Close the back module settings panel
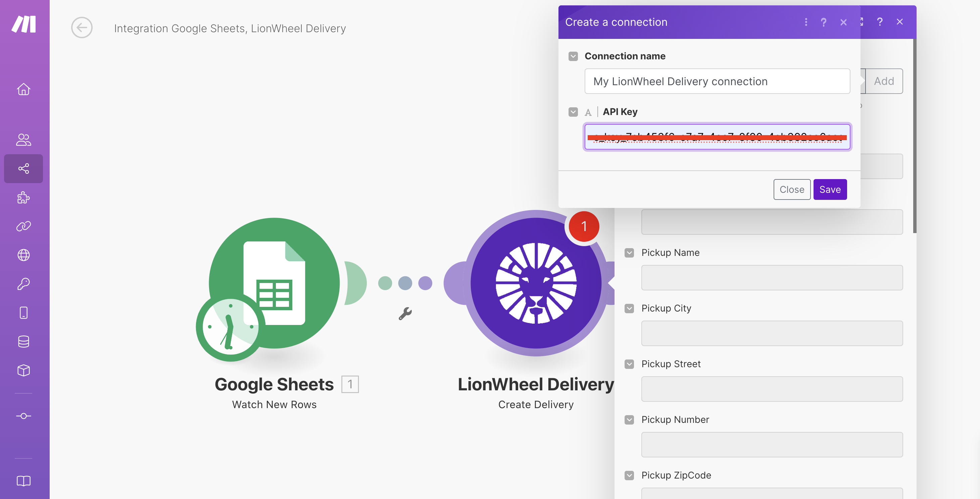Screen dimensions: 980x499 pyautogui.click(x=899, y=22)
